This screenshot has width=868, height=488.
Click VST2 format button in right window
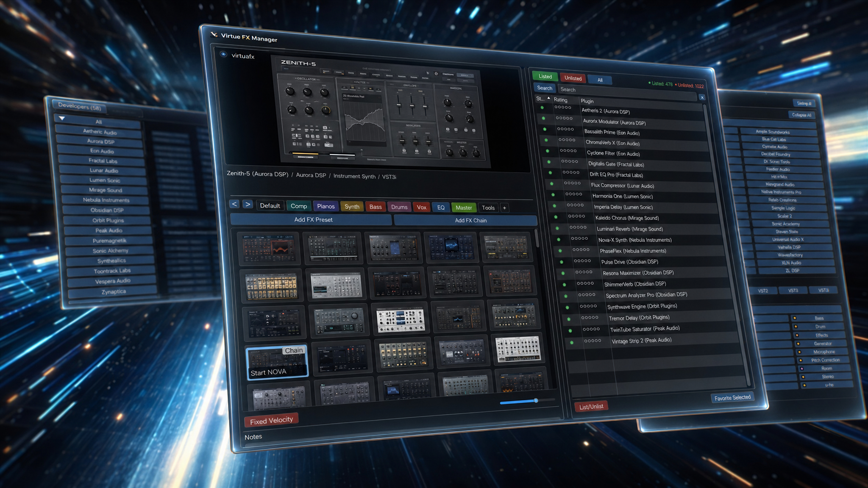point(762,291)
